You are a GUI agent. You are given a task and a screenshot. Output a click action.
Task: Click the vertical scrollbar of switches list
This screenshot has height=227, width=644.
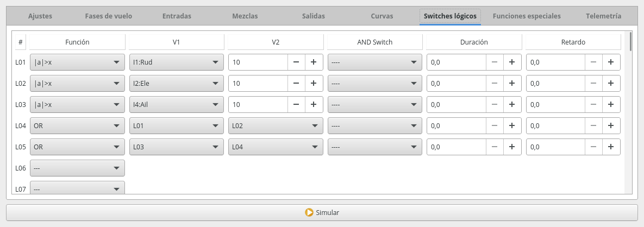630,109
